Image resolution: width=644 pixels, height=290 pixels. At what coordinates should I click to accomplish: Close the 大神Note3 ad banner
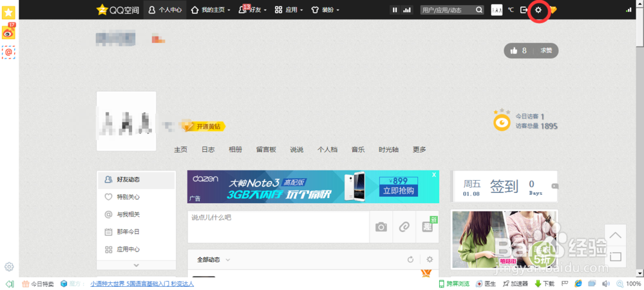coord(434,175)
